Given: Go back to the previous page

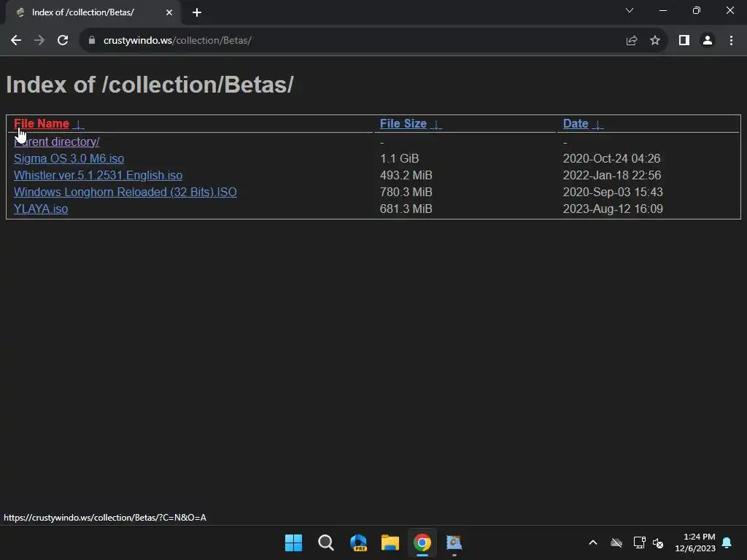Looking at the screenshot, I should pos(16,41).
